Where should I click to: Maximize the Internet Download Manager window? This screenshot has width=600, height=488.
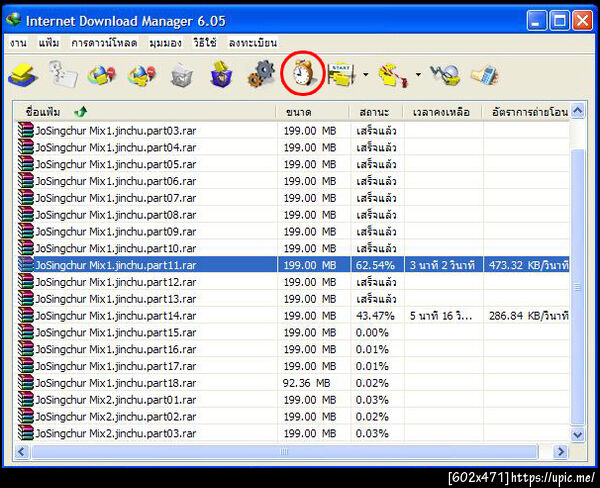pos(559,21)
